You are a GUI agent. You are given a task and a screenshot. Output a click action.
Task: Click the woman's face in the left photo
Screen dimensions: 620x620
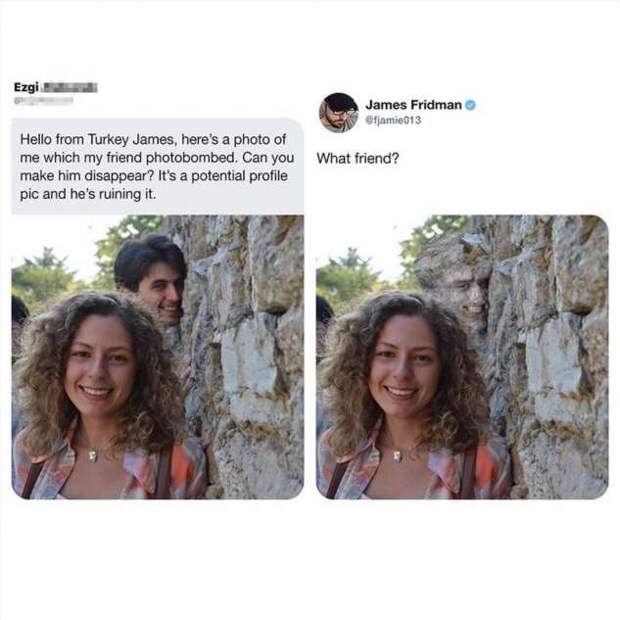click(x=100, y=370)
